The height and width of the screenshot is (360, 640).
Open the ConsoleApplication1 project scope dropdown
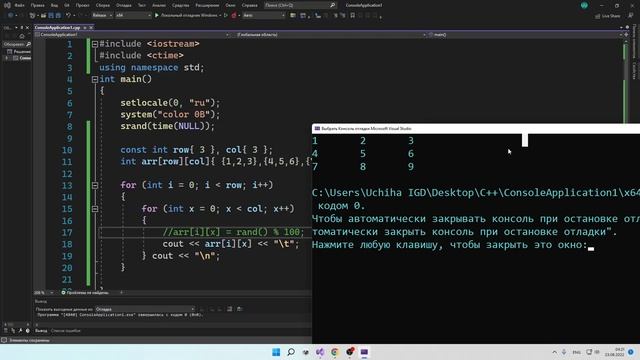[133, 35]
